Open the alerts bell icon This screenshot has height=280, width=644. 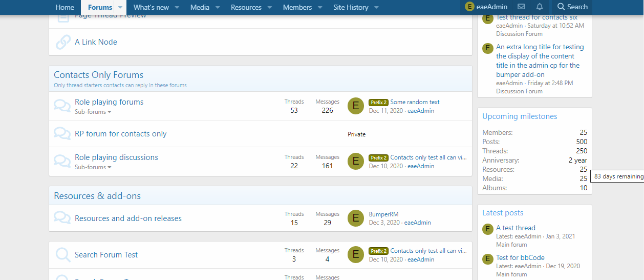[x=540, y=7]
